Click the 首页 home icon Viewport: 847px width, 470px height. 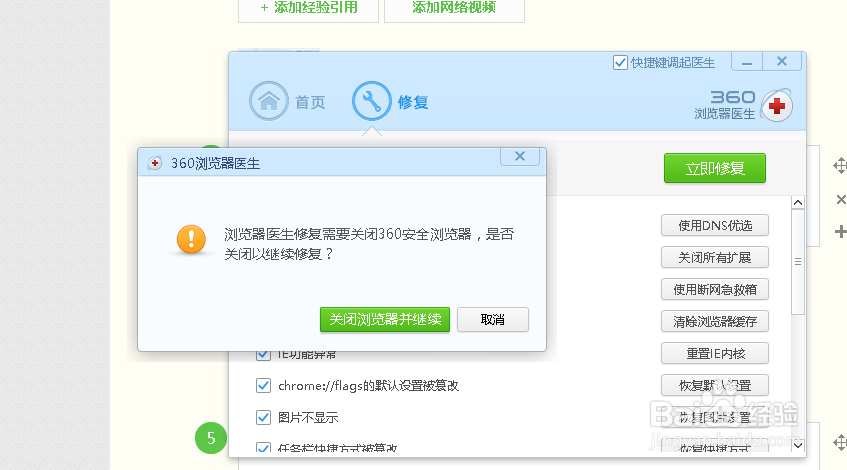click(268, 101)
